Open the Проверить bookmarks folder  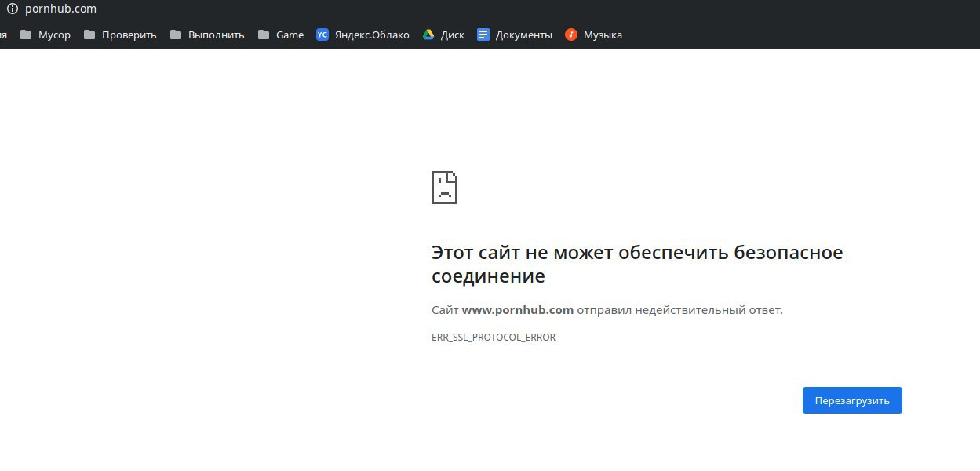click(x=120, y=35)
